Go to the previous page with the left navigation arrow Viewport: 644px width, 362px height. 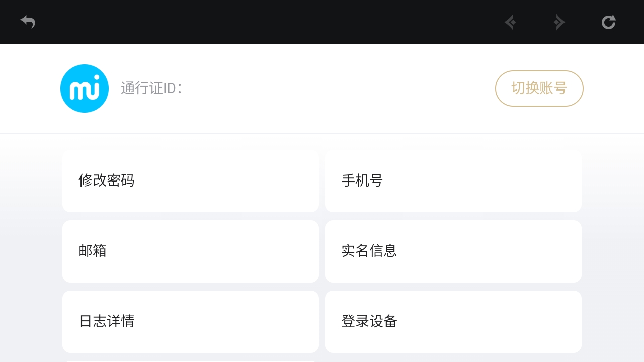tap(511, 22)
